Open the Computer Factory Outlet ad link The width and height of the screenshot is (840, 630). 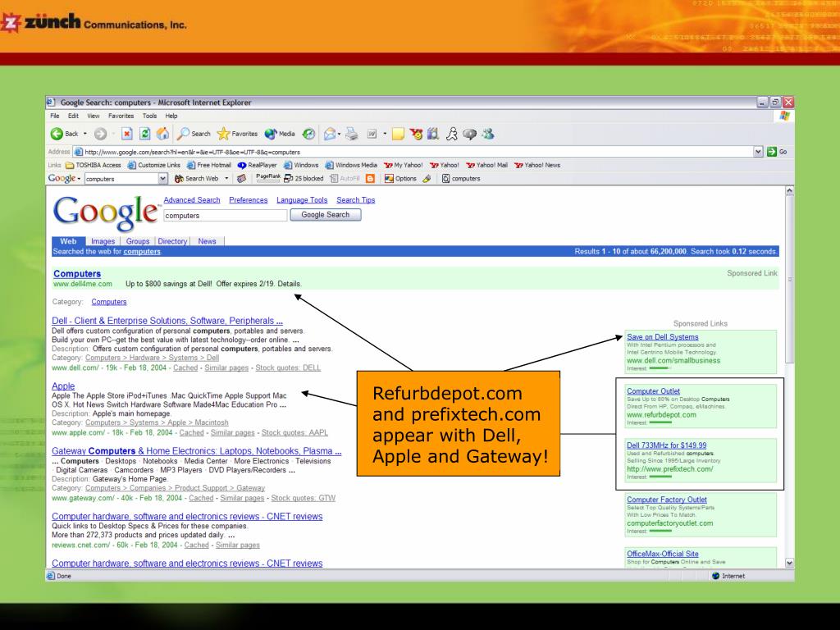coord(667,500)
